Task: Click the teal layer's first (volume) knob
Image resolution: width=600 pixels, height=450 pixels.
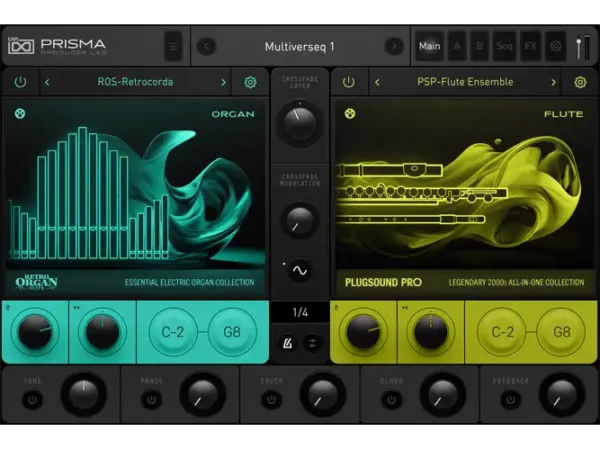Action: point(35,332)
